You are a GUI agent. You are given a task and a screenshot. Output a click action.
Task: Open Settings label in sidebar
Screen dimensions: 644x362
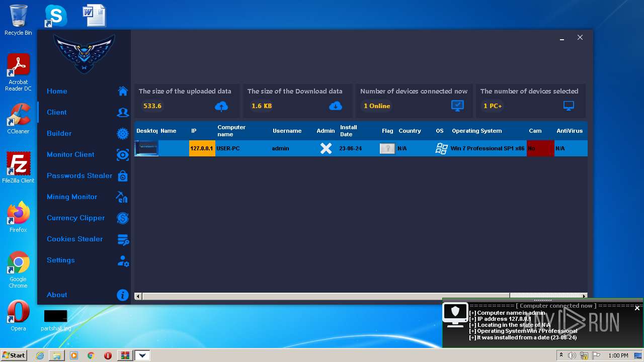(61, 260)
